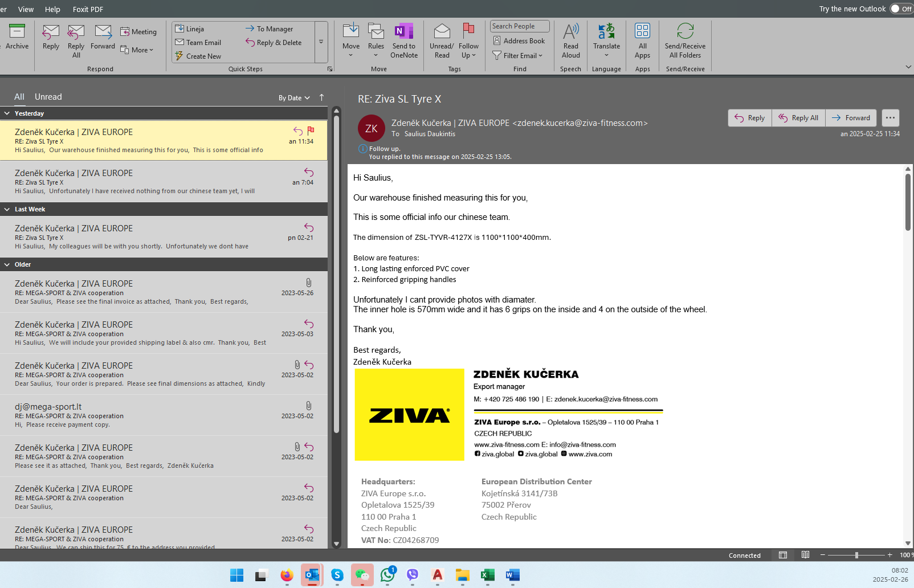Click the Archive icon in ribbon

17,32
